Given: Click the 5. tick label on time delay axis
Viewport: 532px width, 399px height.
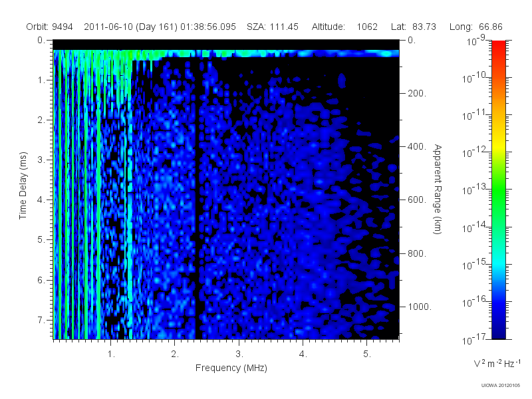Looking at the screenshot, I should click(x=41, y=240).
